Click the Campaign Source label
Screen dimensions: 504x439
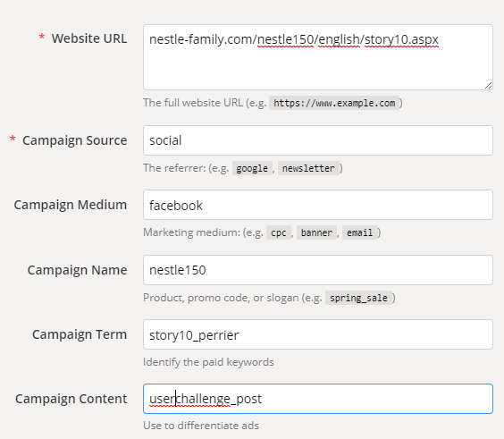tap(75, 140)
